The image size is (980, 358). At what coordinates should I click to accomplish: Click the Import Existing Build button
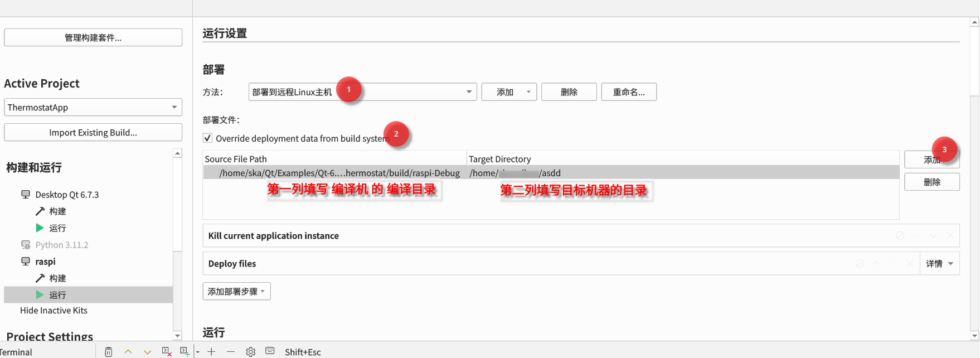[93, 133]
